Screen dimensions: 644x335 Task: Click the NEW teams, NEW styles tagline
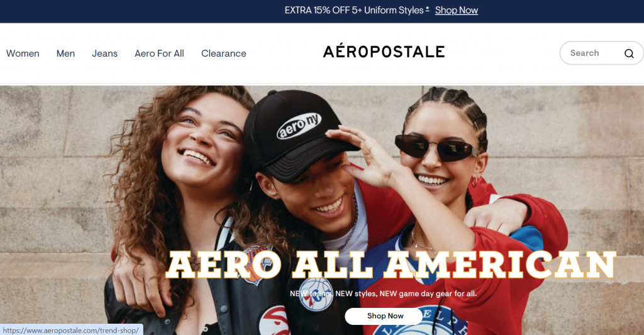click(x=383, y=294)
